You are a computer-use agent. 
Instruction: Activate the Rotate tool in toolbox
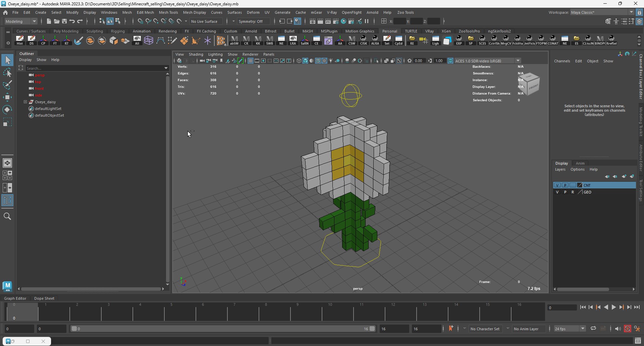[x=7, y=110]
